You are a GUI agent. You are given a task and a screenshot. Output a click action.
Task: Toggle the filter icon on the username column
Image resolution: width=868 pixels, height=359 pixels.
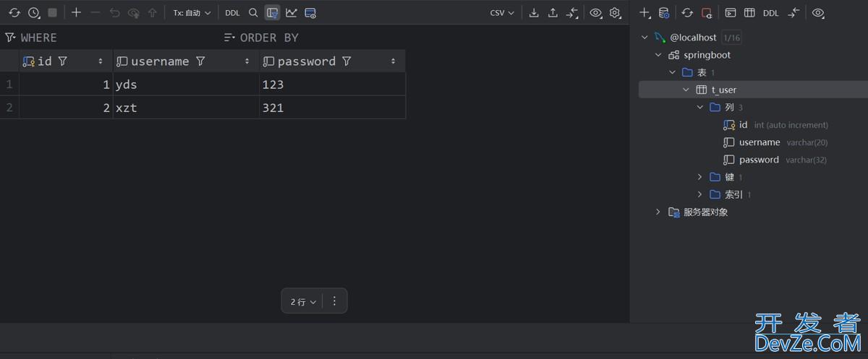click(200, 61)
